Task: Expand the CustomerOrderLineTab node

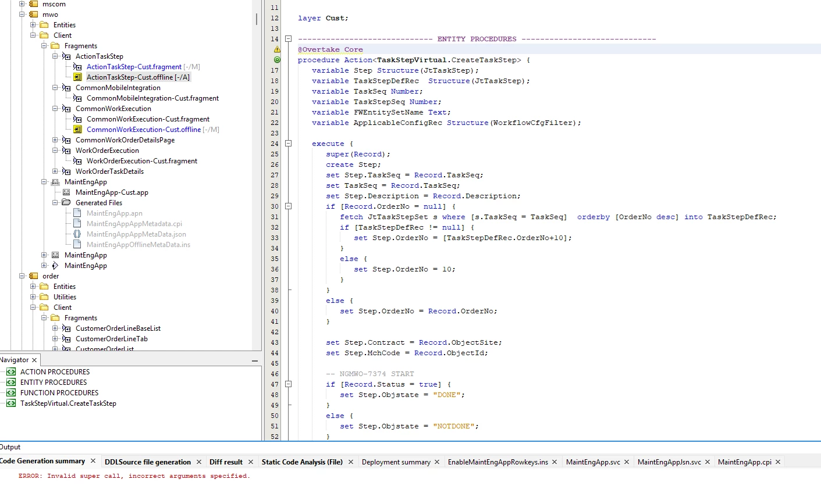Action: coord(55,339)
